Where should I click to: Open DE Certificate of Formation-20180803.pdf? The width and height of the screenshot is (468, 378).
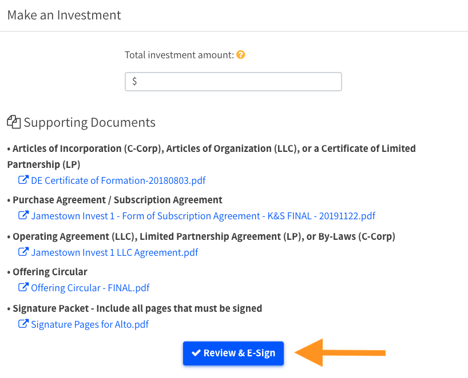click(118, 181)
